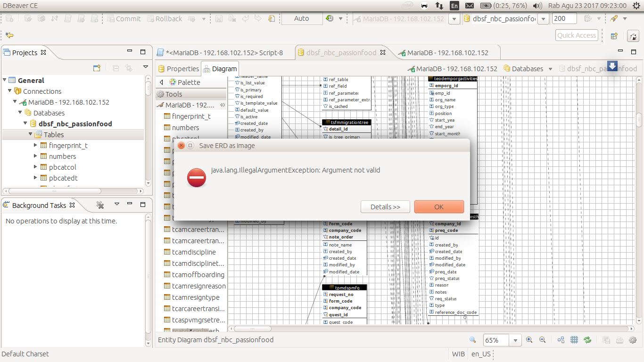Click the arrange diagram layout icon

[x=561, y=340]
